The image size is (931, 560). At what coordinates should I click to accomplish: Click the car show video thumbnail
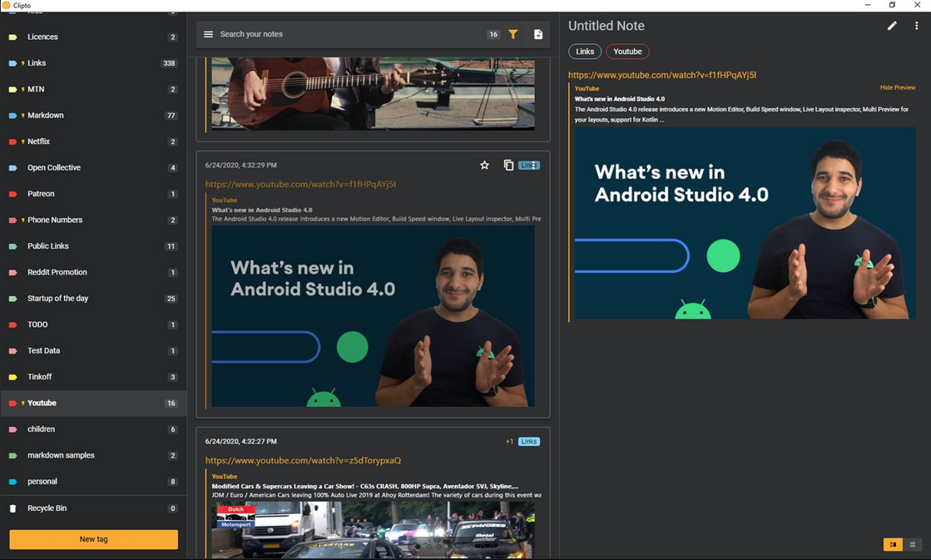373,530
